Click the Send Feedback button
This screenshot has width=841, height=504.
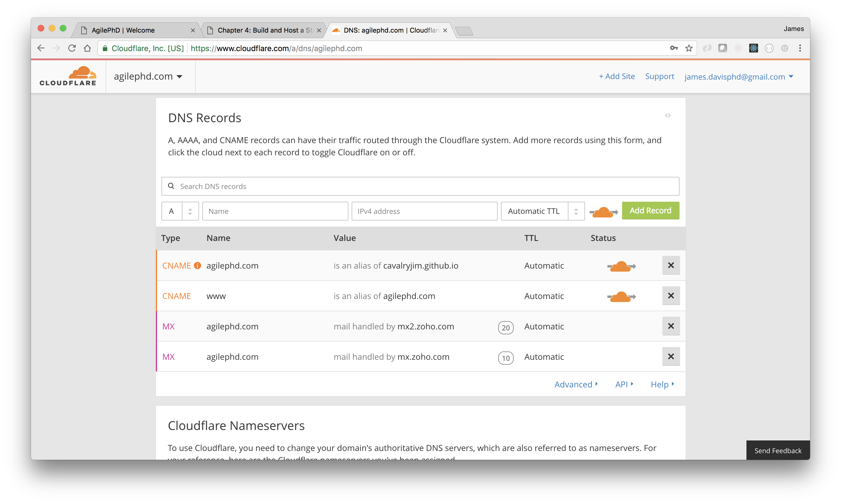coord(778,450)
